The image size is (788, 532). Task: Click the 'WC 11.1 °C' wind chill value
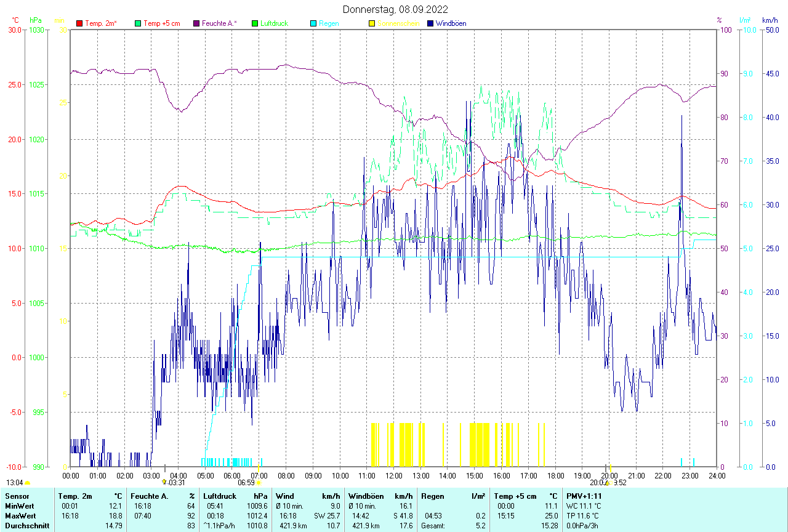[x=584, y=506]
